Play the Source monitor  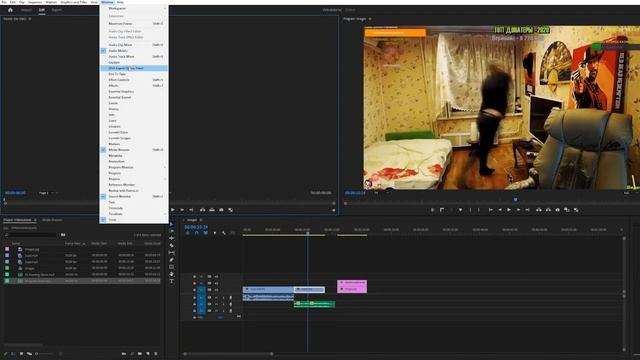point(173,210)
